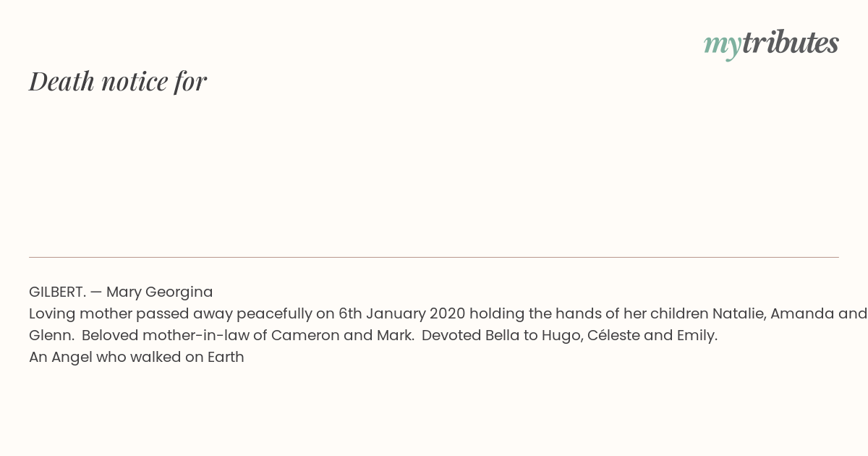
Task: Click the line "An Angel who walked on Earth"
Action: tap(137, 358)
